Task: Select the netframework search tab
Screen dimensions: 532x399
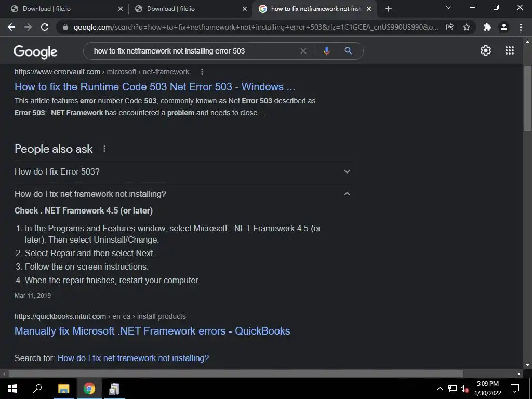Action: point(314,9)
